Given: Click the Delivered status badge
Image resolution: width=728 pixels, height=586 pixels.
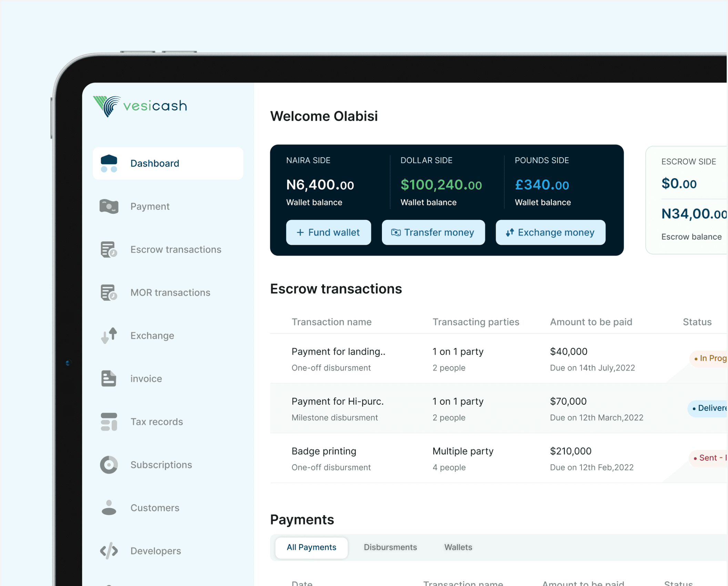Looking at the screenshot, I should click(x=708, y=408).
